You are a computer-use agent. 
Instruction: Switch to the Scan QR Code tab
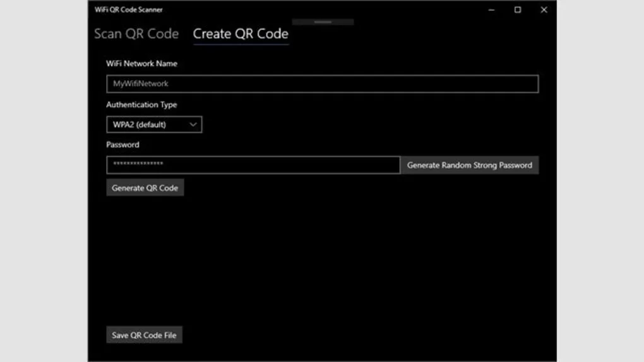click(136, 33)
